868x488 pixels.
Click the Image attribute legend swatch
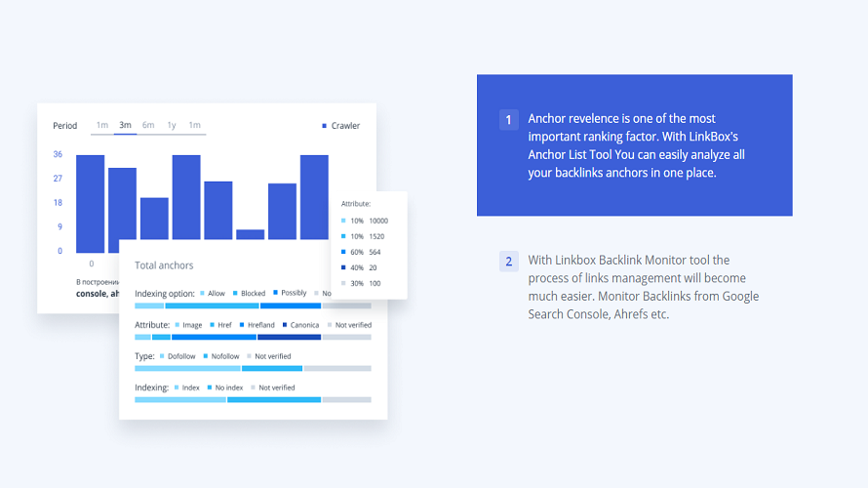[178, 325]
